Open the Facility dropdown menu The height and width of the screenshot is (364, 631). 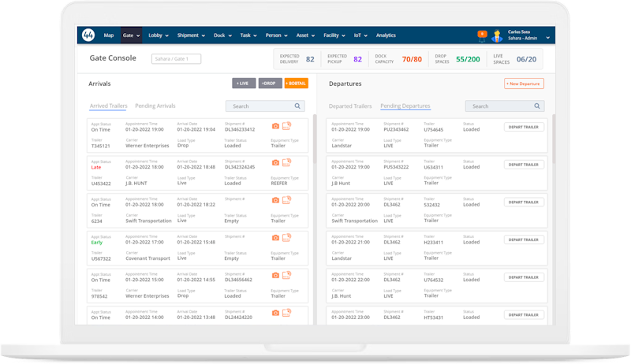pos(335,35)
